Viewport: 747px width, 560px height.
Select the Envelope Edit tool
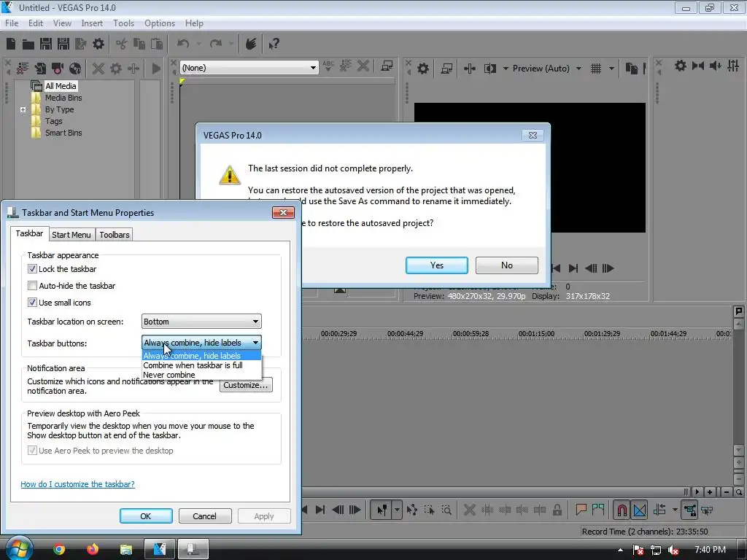[x=411, y=510]
